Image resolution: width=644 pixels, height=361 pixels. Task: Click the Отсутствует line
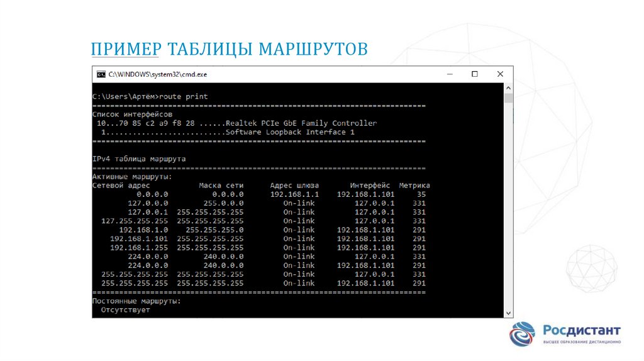pyautogui.click(x=126, y=310)
